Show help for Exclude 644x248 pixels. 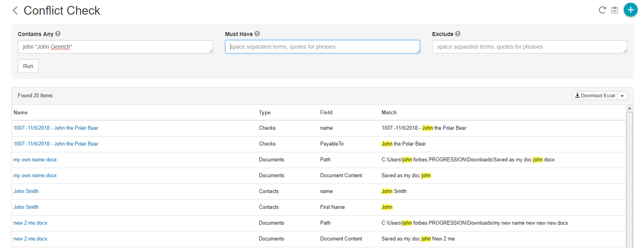[x=458, y=34]
